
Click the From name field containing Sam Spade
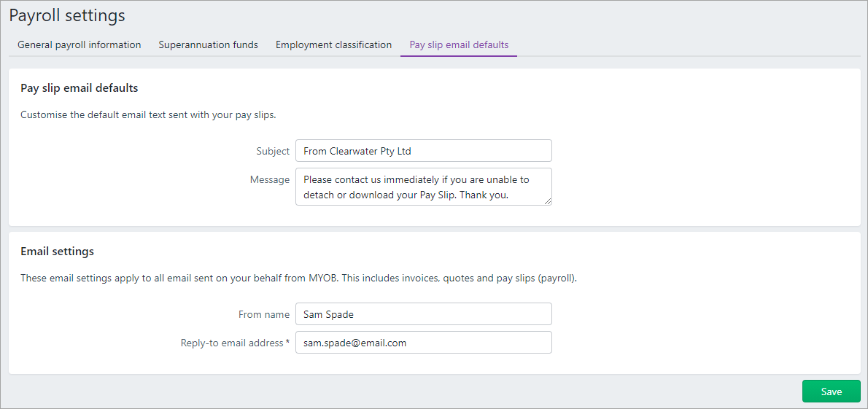tap(424, 313)
